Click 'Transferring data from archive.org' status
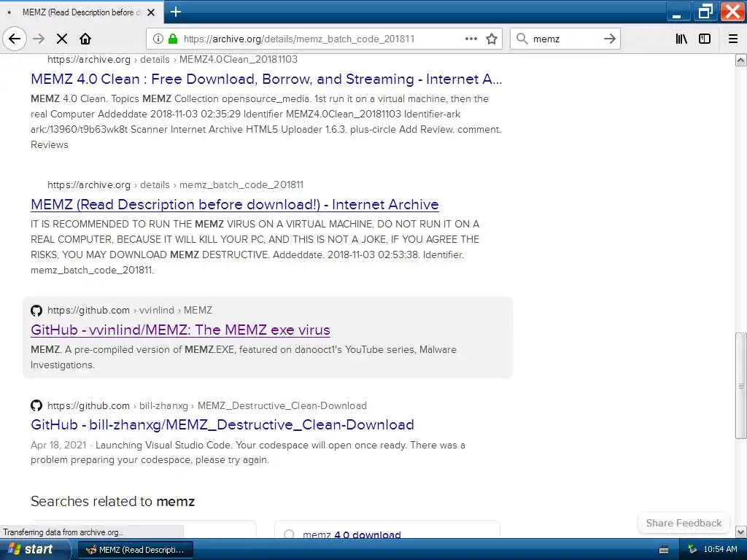 click(63, 532)
